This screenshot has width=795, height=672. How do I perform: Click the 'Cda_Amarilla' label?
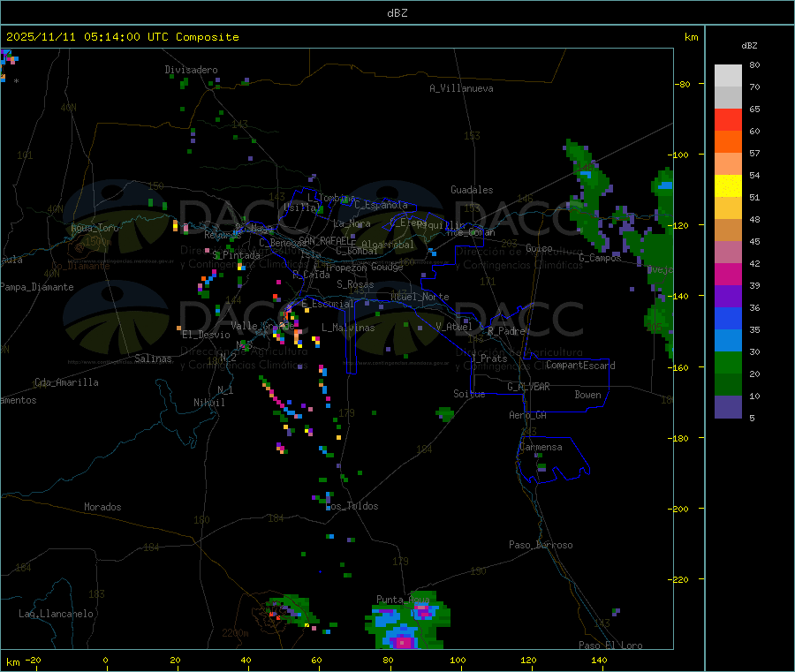coord(66,382)
